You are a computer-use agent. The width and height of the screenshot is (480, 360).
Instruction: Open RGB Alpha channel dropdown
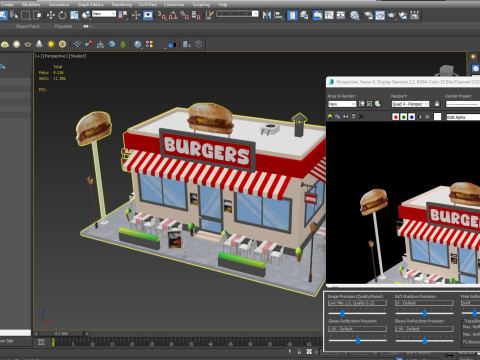click(463, 117)
